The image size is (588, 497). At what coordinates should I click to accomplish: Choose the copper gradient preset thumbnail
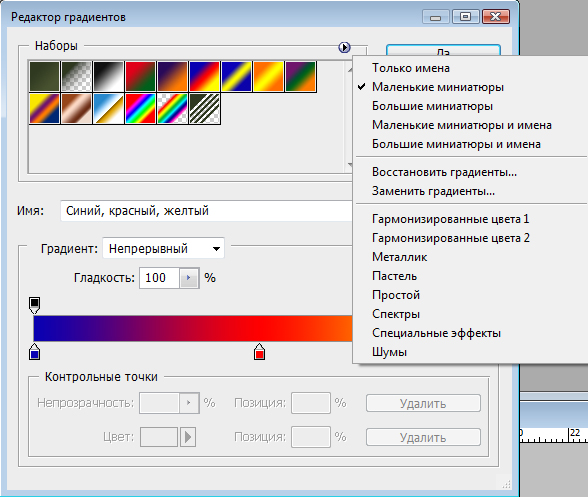click(x=76, y=109)
